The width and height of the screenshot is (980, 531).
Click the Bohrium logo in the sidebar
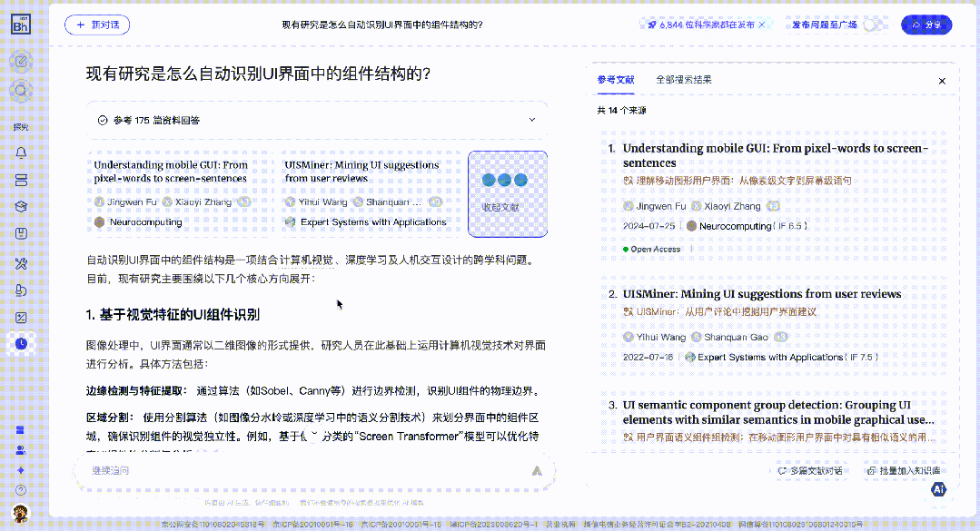21,25
